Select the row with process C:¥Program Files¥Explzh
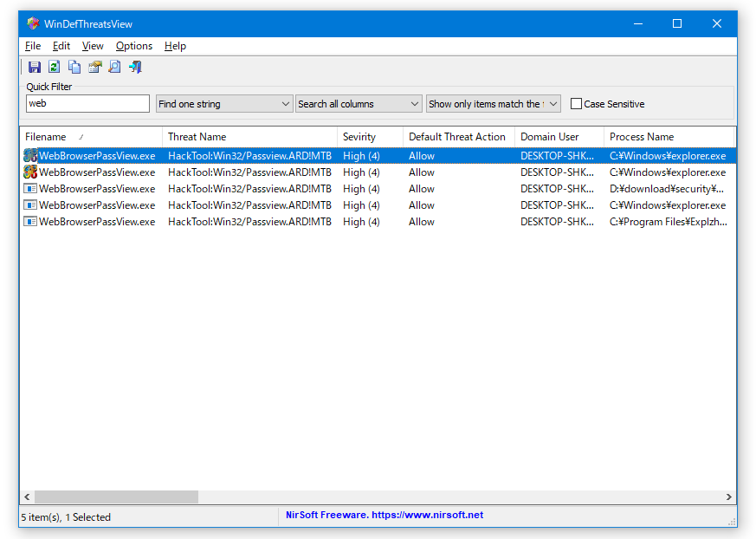 378,222
